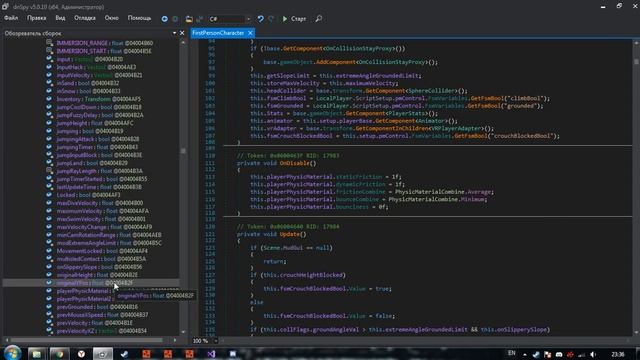This screenshot has height=360, width=640.
Task: Click the redo arrow icon
Action: pos(271,19)
